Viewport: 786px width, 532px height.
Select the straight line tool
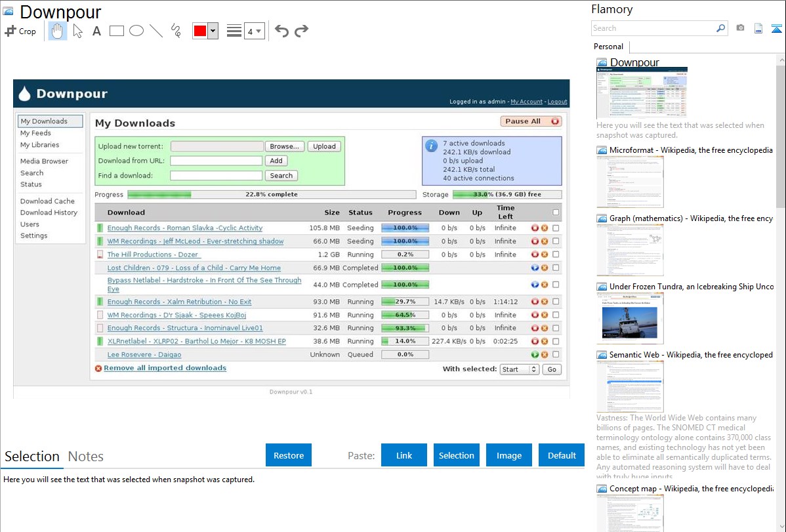[156, 31]
